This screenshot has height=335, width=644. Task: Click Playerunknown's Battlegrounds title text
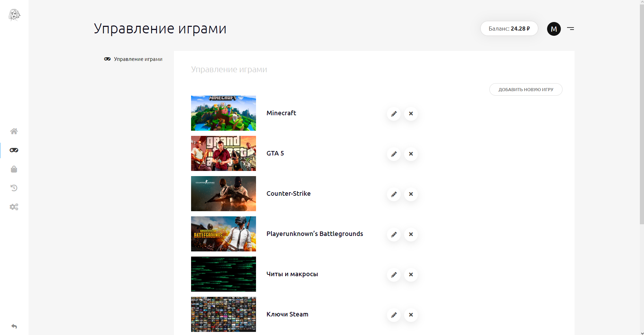(315, 234)
